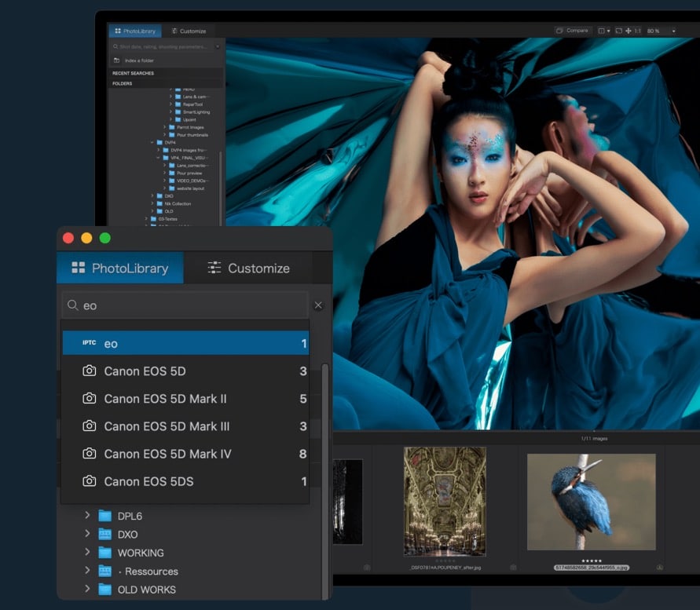Switch to the Customize tab in front window

click(248, 268)
